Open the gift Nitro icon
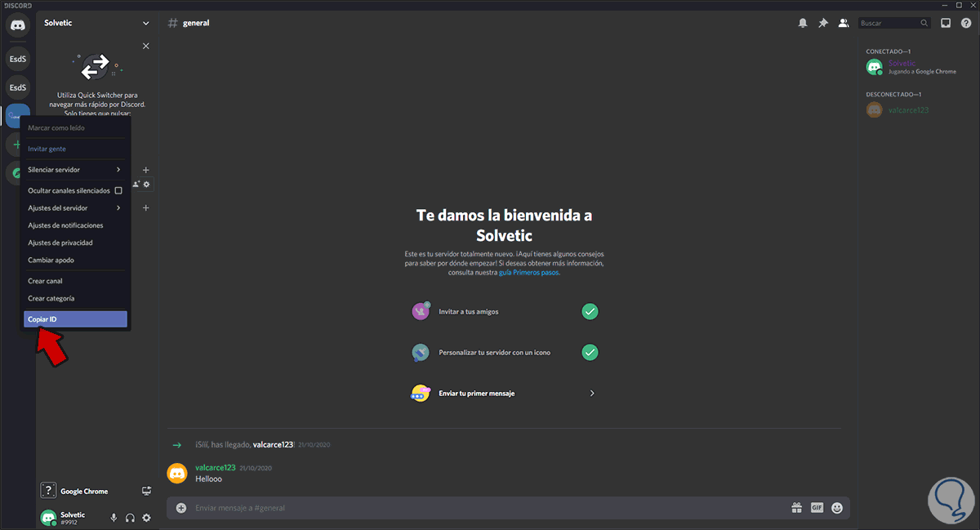This screenshot has width=980, height=530. [x=796, y=507]
